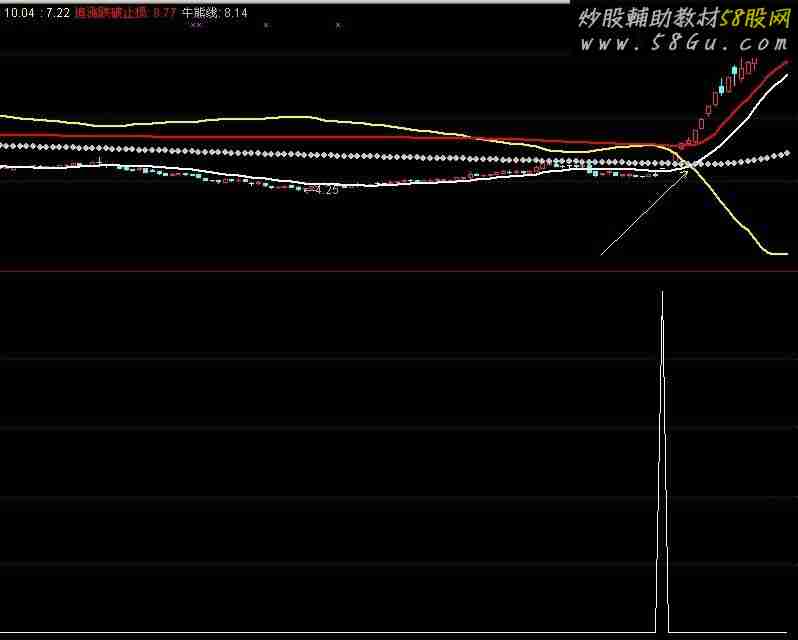Click the base of the white spike
This screenshot has width=798, height=640.
662,630
